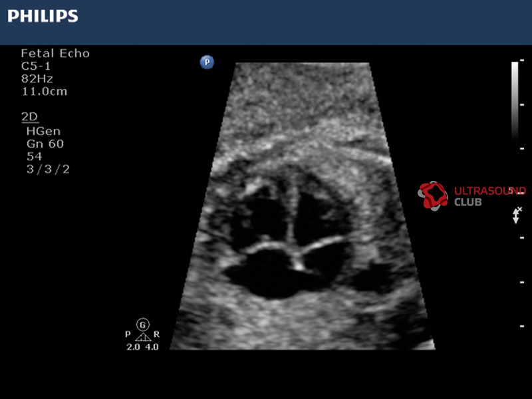Click the PHILIPS logo in the header

click(43, 16)
